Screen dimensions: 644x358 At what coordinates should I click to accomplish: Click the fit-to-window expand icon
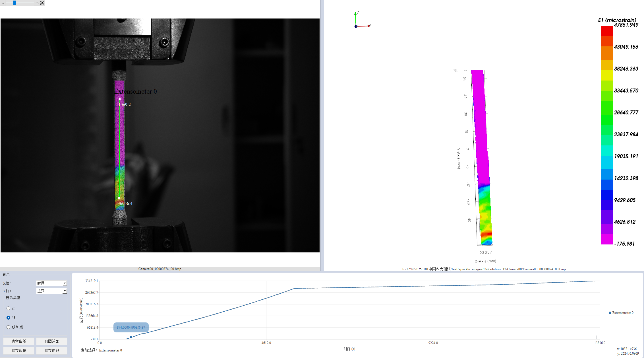[42, 3]
